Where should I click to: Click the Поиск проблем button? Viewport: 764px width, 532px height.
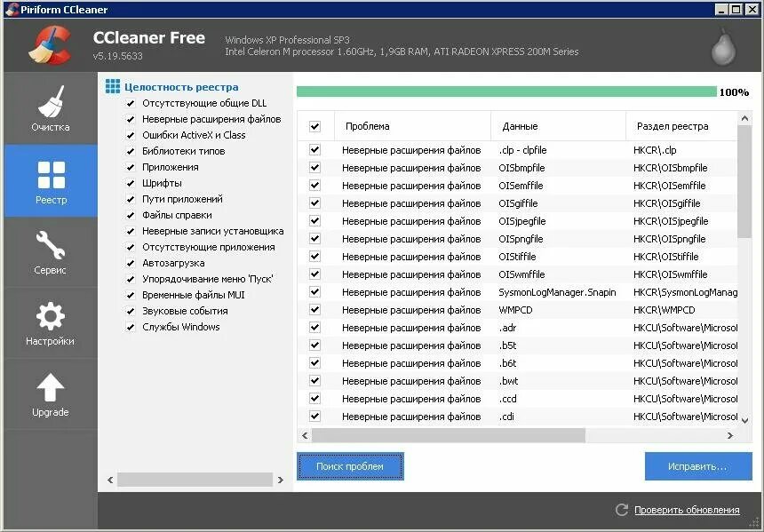point(350,466)
